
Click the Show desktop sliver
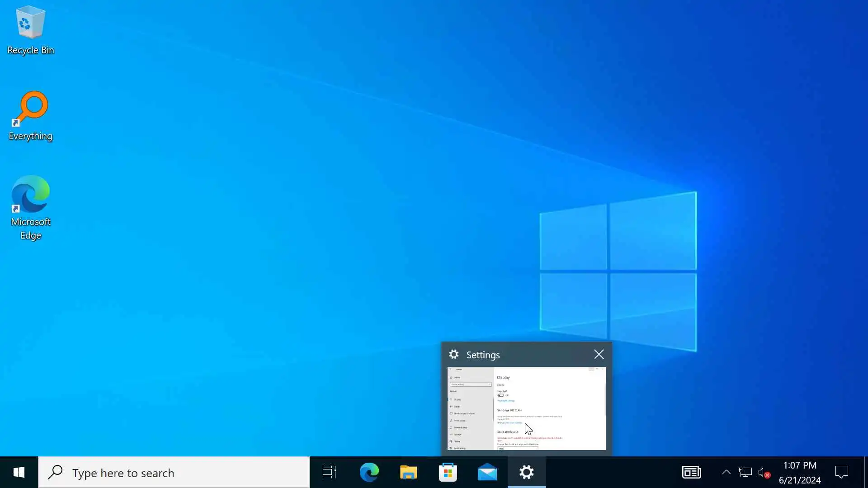coord(865,472)
